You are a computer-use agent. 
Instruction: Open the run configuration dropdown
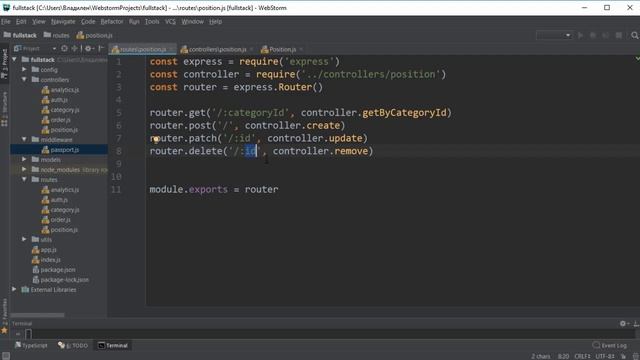coord(554,36)
